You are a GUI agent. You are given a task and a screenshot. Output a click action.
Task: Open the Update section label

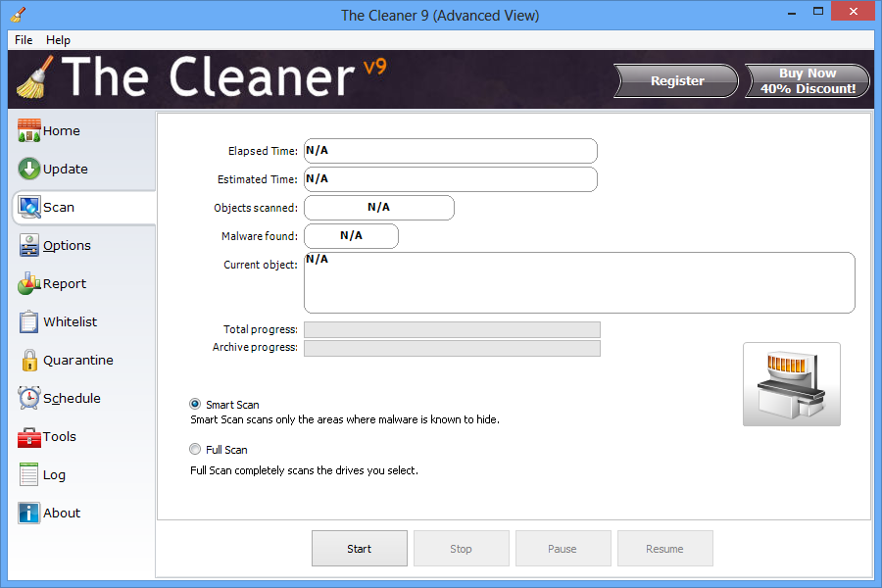[66, 169]
